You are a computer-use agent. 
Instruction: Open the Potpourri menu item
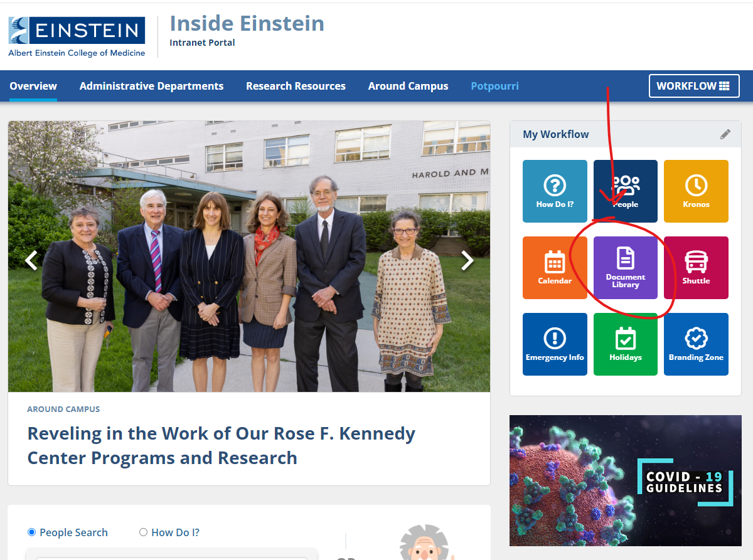pyautogui.click(x=494, y=85)
